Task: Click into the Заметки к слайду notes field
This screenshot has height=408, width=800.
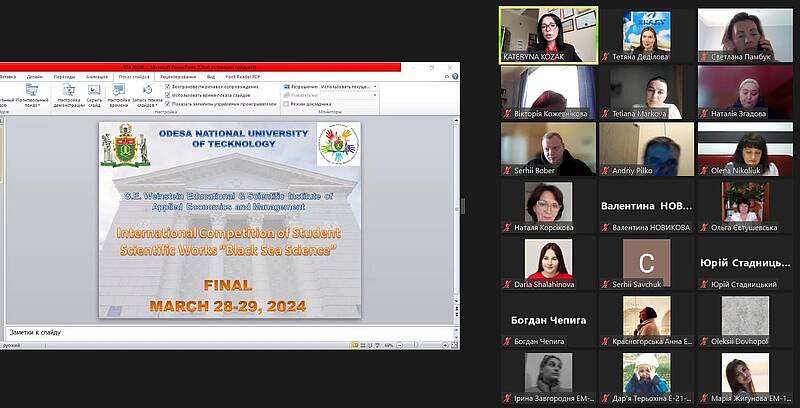Action: click(x=230, y=332)
